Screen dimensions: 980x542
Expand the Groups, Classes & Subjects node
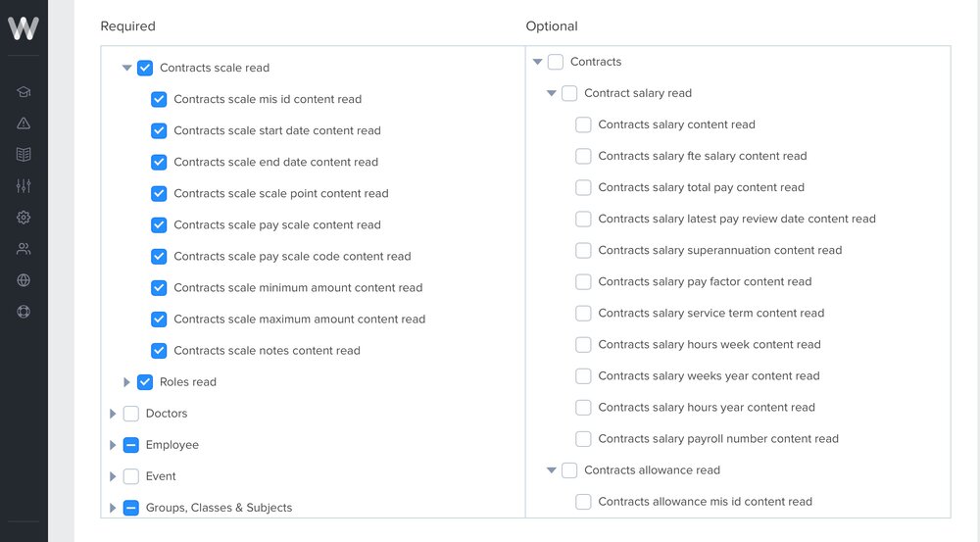point(113,508)
